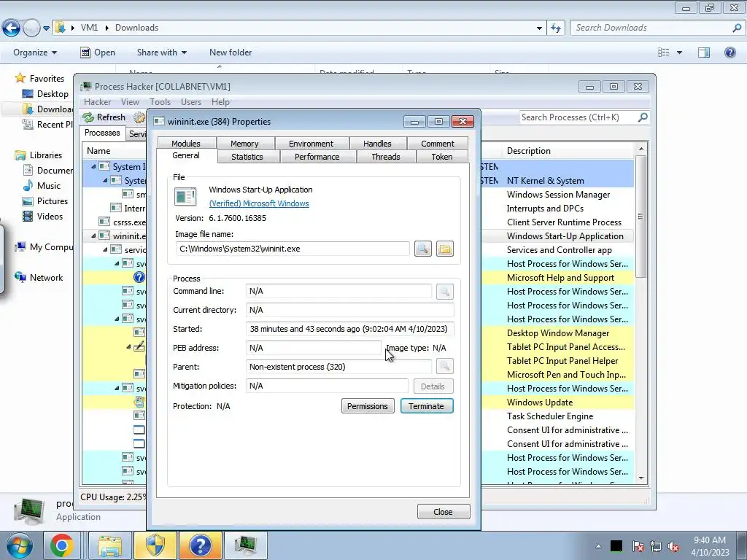
Task: Click the Started time field
Action: click(x=349, y=329)
